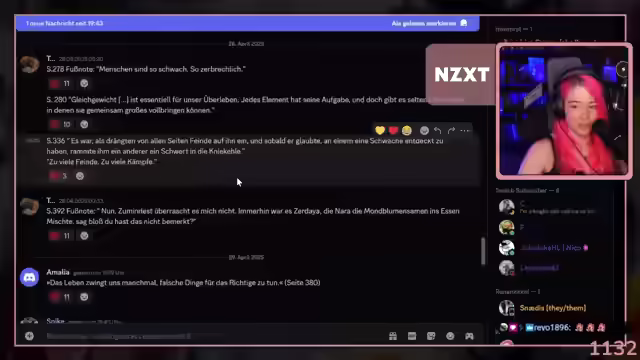React with the laughing emoji in the hover toolbar
Image resolution: width=640 pixels, height=360 pixels.
click(x=407, y=131)
